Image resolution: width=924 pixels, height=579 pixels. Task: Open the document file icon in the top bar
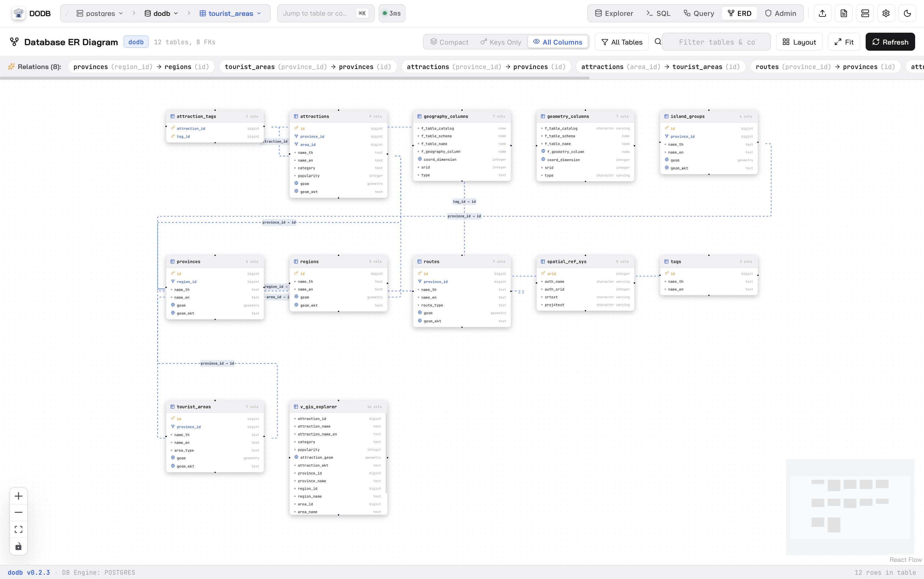844,13
